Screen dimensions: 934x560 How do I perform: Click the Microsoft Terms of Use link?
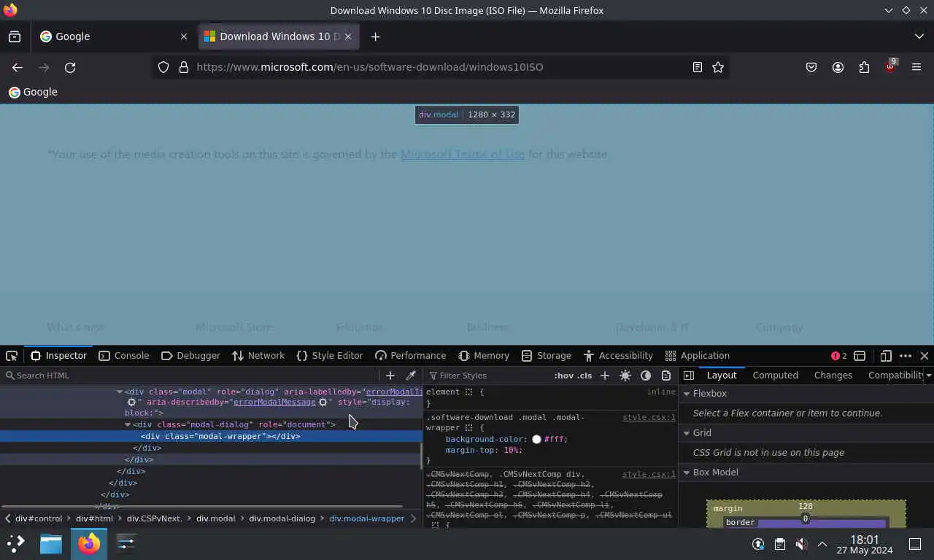pyautogui.click(x=463, y=155)
